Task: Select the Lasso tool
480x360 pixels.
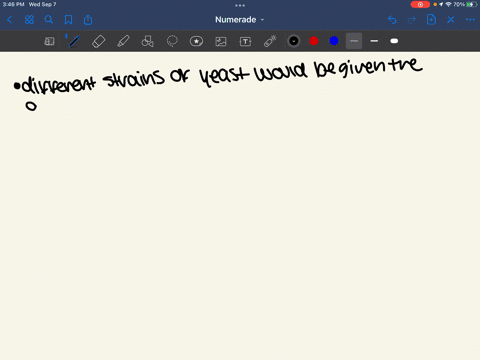Action: pyautogui.click(x=172, y=41)
